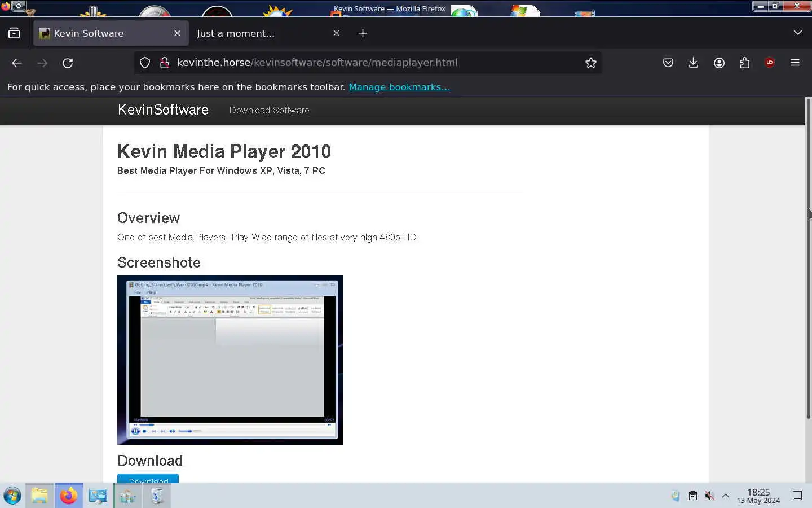
Task: Reload the current page
Action: tap(68, 63)
